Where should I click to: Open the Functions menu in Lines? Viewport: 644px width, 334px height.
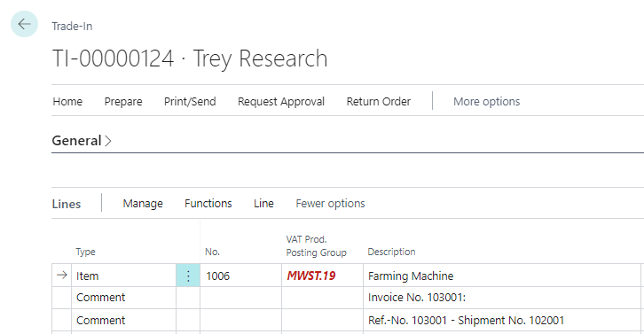coord(208,203)
